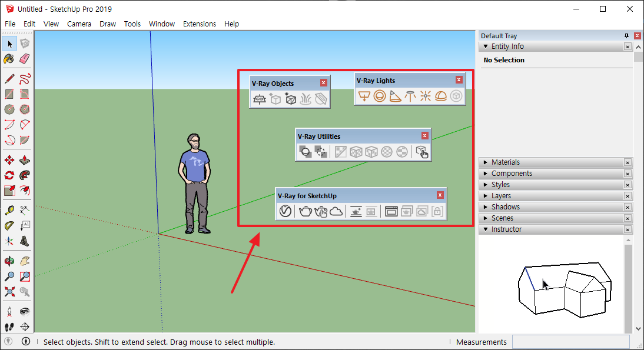Open the Extensions menu
644x350 pixels.
tap(199, 24)
